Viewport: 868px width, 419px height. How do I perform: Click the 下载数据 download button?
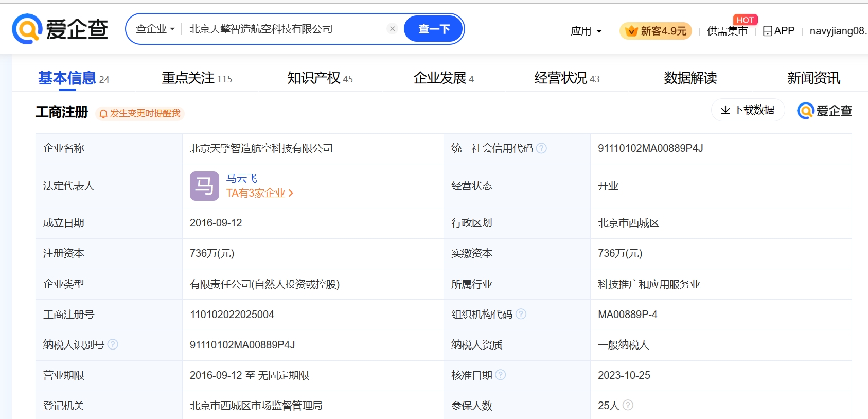748,110
